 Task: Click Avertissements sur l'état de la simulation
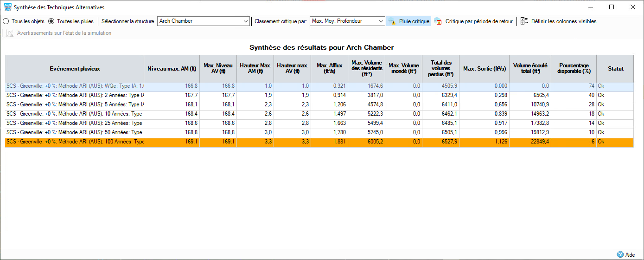64,33
